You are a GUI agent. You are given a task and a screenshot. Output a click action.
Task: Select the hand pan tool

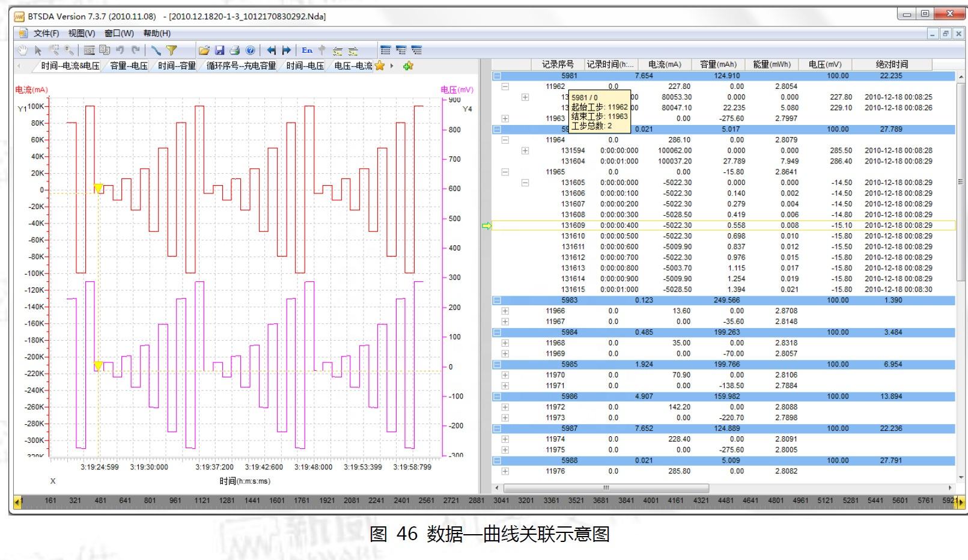pyautogui.click(x=23, y=50)
